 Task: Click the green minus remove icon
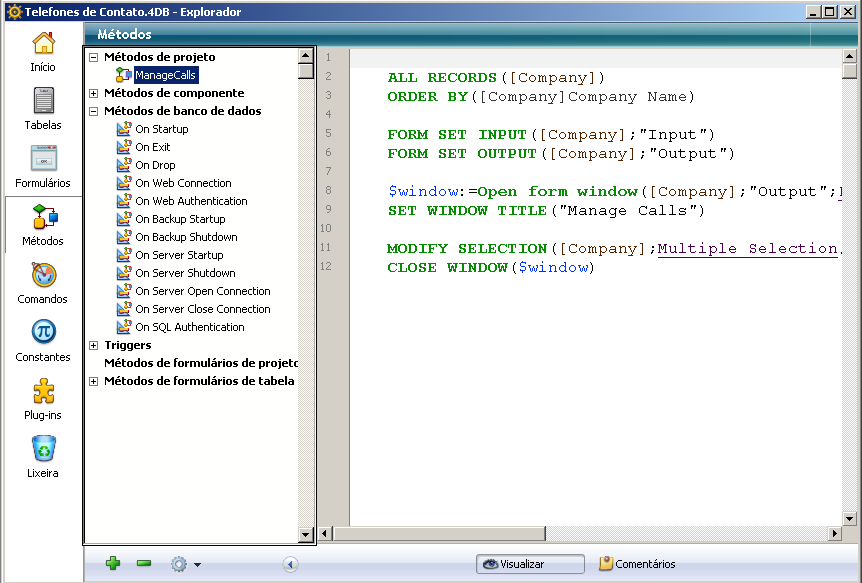tap(144, 564)
